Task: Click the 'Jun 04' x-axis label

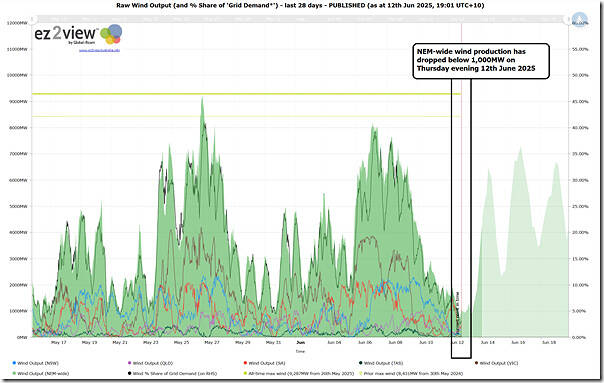Action: (x=334, y=342)
